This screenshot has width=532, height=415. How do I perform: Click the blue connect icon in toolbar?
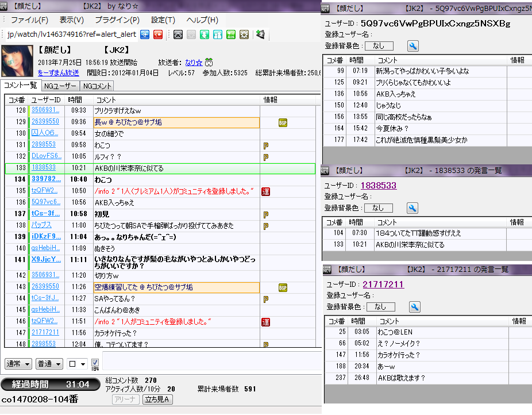(145, 34)
